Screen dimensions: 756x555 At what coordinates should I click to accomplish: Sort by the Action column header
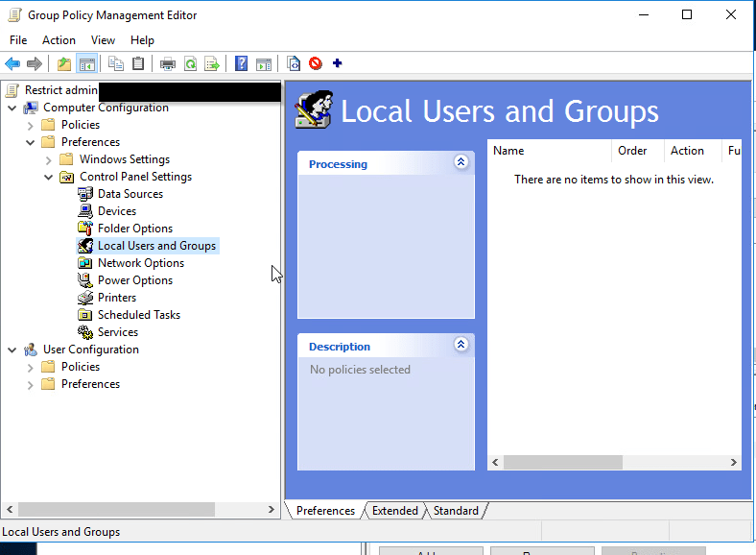pos(693,151)
